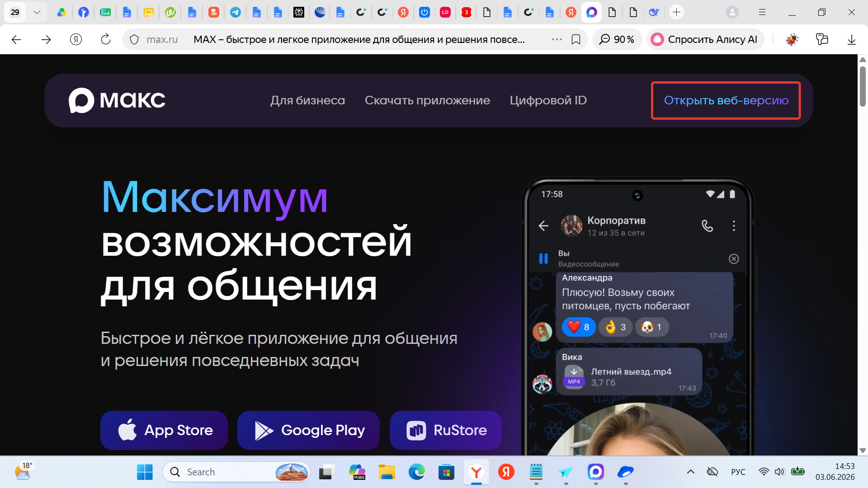Go forward to the next page
The height and width of the screenshot is (488, 868).
pyautogui.click(x=46, y=40)
